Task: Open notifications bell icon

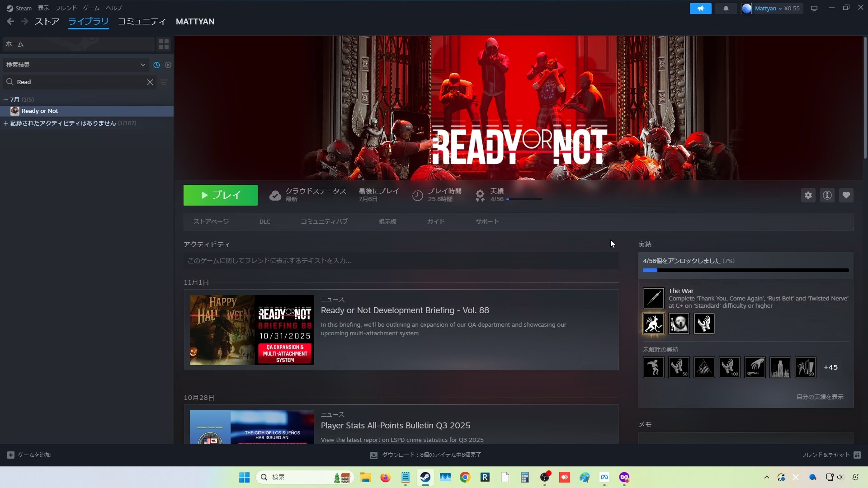Action: 726,9
